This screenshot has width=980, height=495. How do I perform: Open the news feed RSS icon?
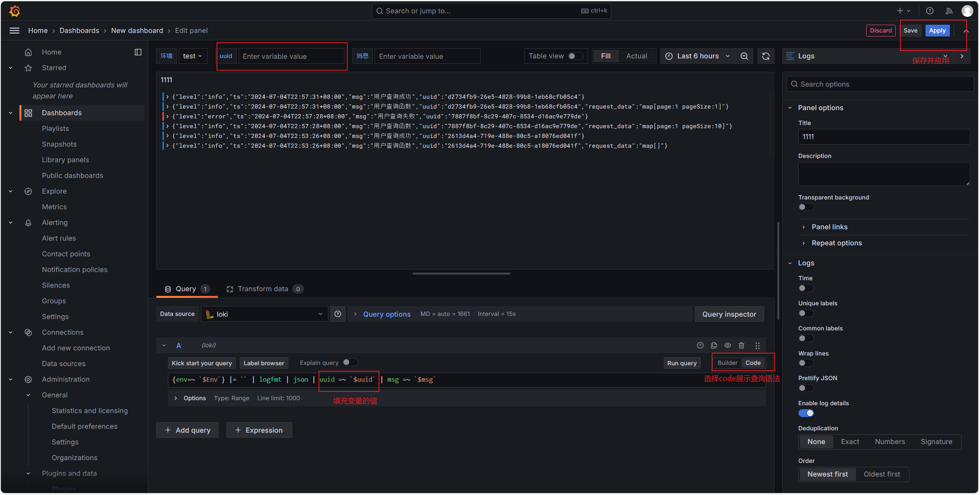pyautogui.click(x=949, y=11)
